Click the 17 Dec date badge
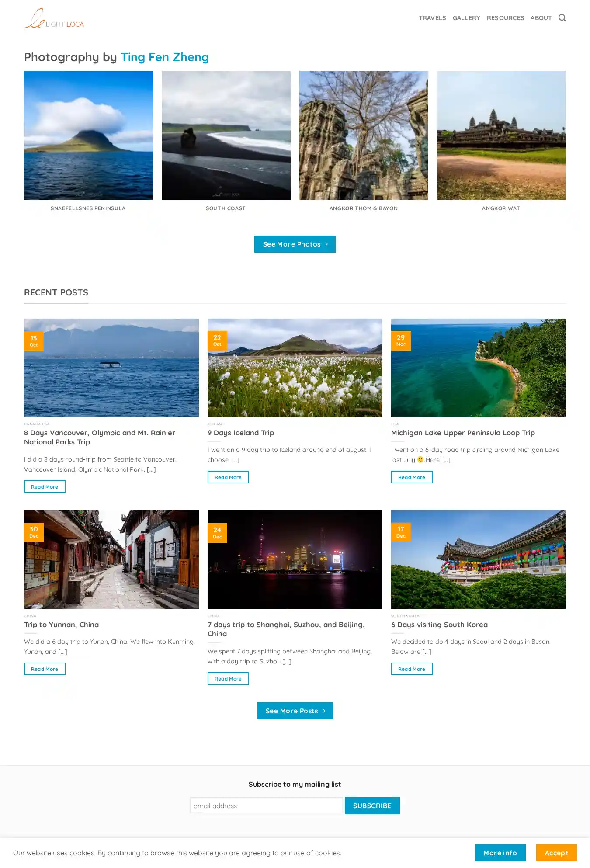The height and width of the screenshot is (868, 590). coord(401,532)
